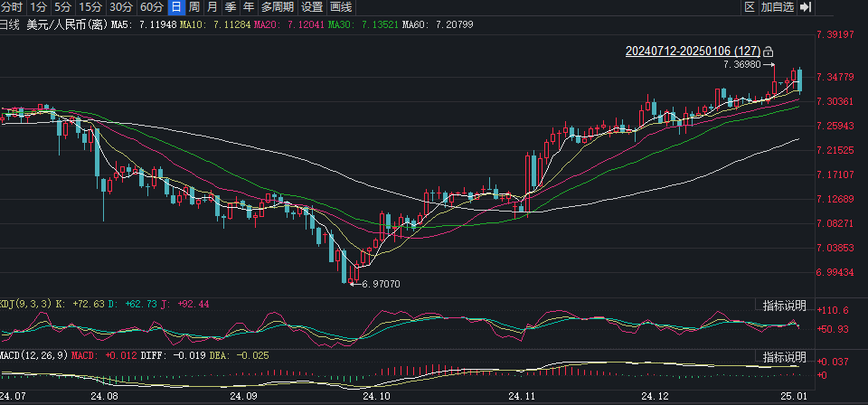Viewport: 868px width, 405px height.
Task: Add to watchlist with 加自选 button
Action: pos(777,7)
